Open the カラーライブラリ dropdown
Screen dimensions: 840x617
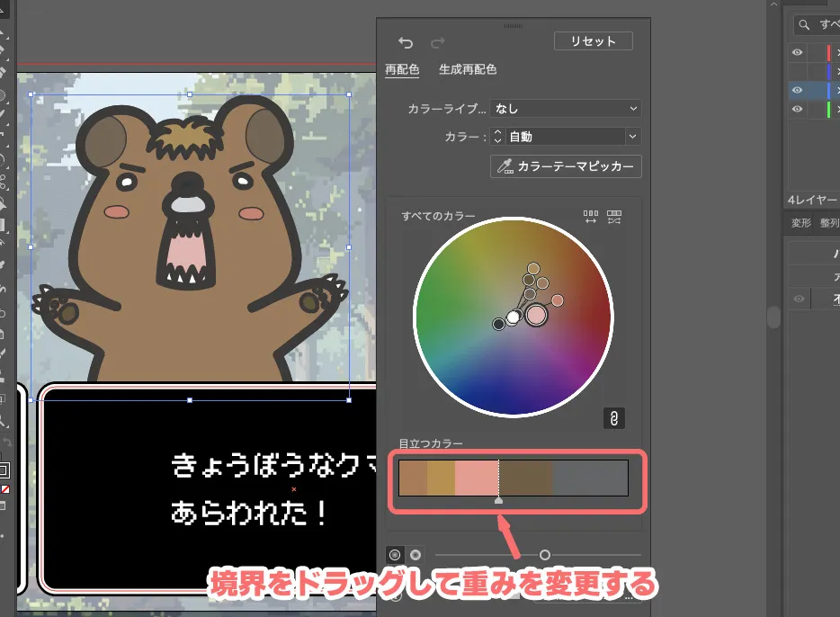565,108
